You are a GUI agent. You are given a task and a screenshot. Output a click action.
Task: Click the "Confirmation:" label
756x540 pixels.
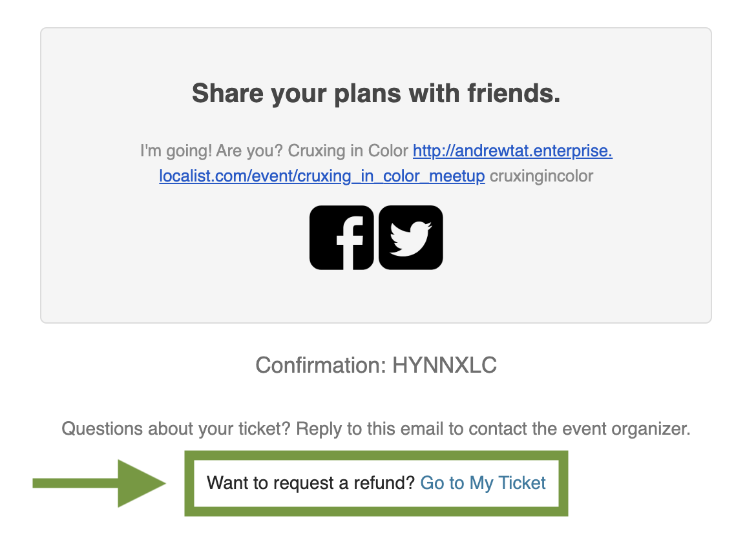pos(321,365)
